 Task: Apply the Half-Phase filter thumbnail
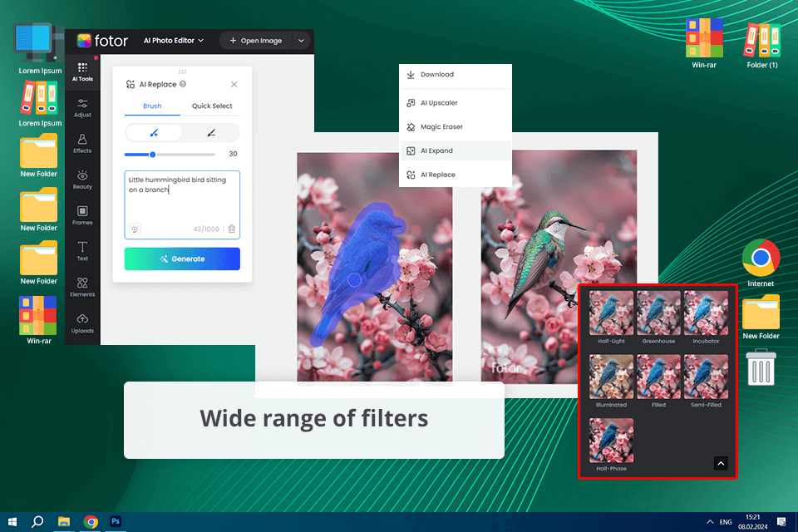click(x=611, y=441)
